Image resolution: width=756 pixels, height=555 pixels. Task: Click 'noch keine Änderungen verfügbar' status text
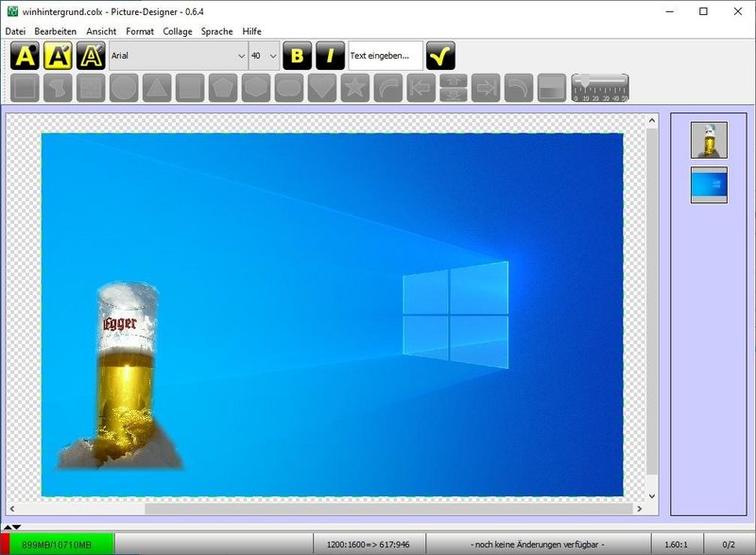pos(538,545)
